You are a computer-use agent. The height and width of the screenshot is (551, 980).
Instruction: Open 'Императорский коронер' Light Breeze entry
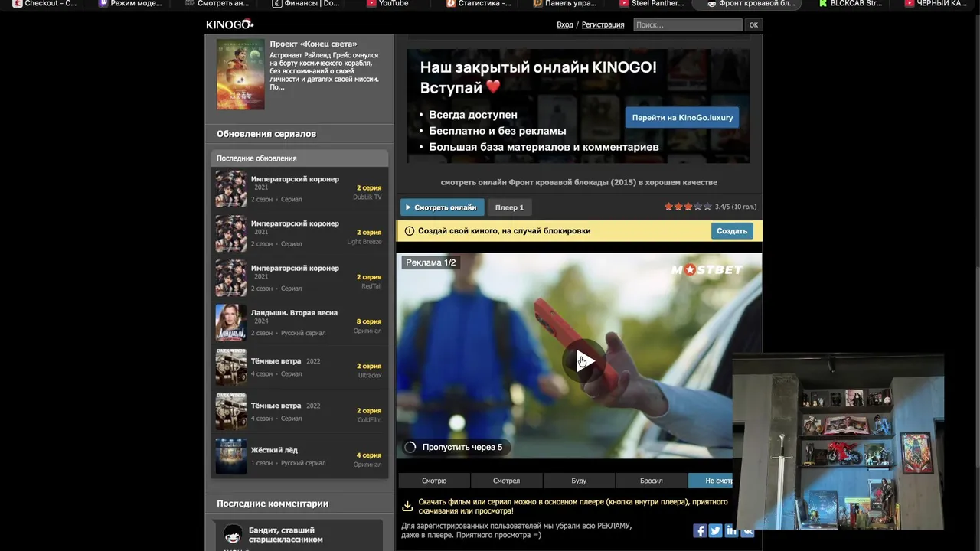click(x=299, y=233)
